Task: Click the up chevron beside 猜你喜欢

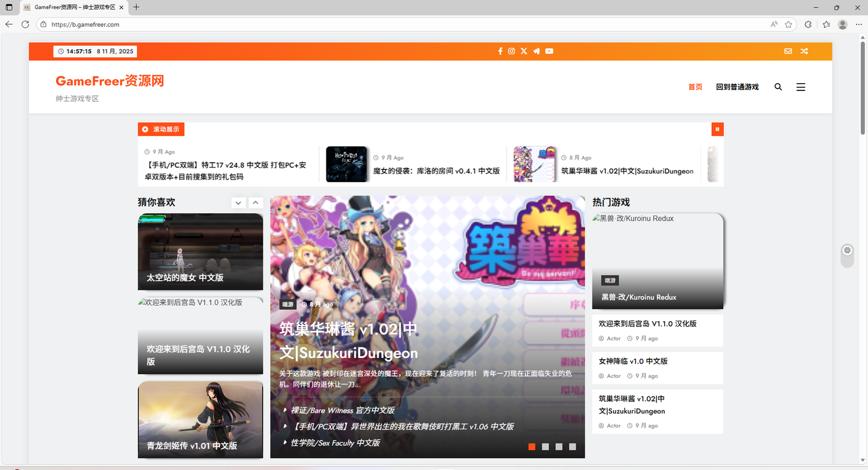Action: click(x=255, y=203)
